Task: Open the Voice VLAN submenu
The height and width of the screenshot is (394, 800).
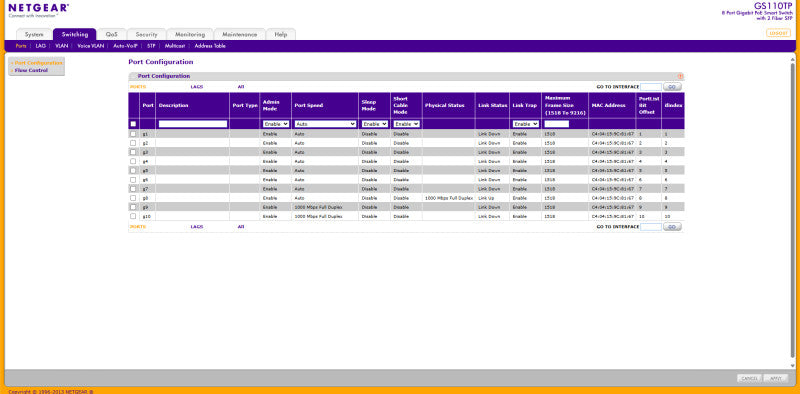Action: (x=91, y=46)
